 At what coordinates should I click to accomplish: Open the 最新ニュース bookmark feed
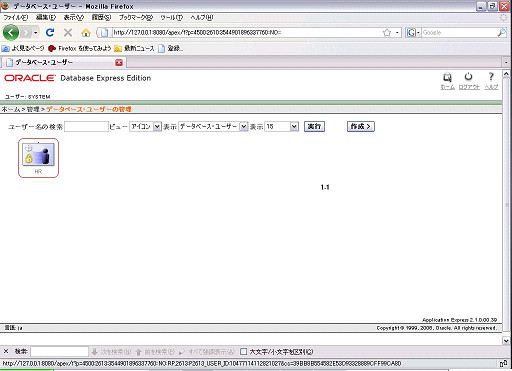click(x=134, y=48)
